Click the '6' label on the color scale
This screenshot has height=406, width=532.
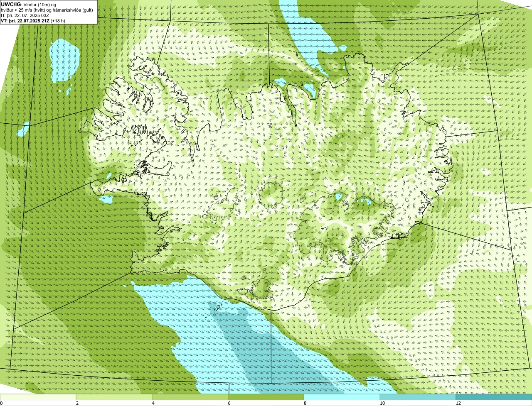tap(229, 403)
